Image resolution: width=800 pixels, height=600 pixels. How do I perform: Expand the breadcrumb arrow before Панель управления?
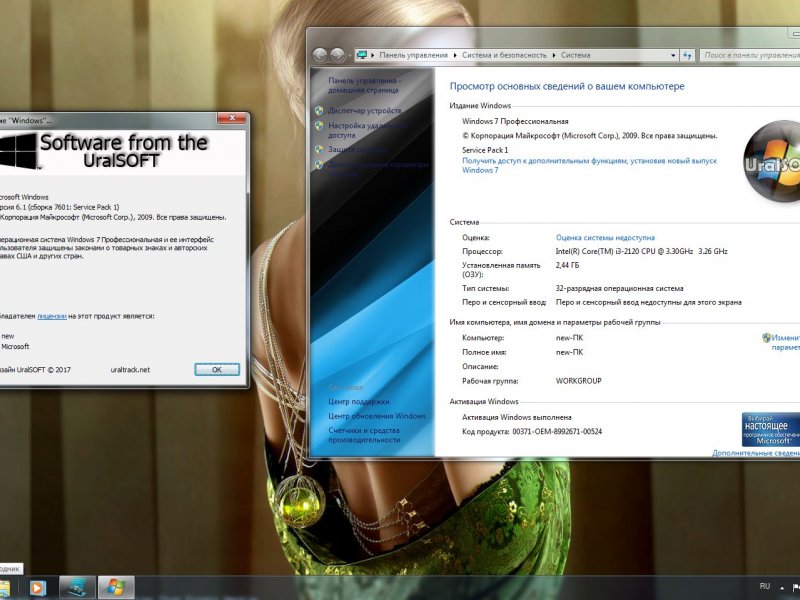click(373, 55)
